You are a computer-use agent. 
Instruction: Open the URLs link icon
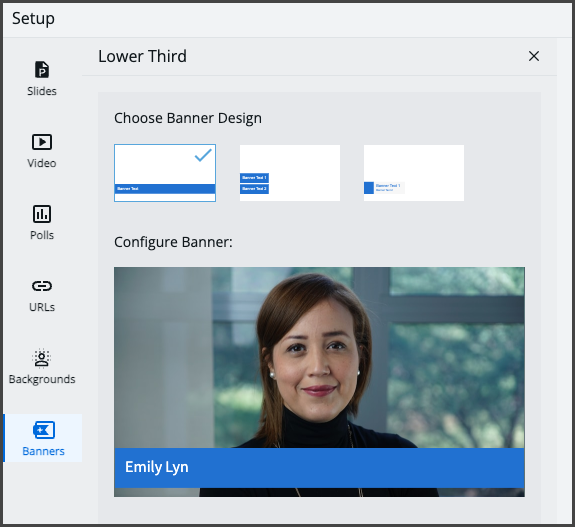click(42, 286)
